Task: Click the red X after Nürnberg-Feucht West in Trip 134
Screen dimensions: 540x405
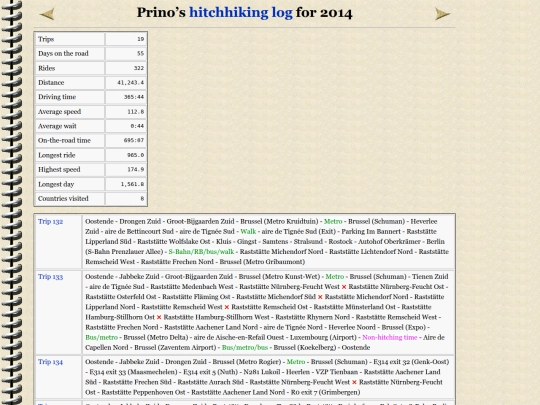Action: click(354, 382)
